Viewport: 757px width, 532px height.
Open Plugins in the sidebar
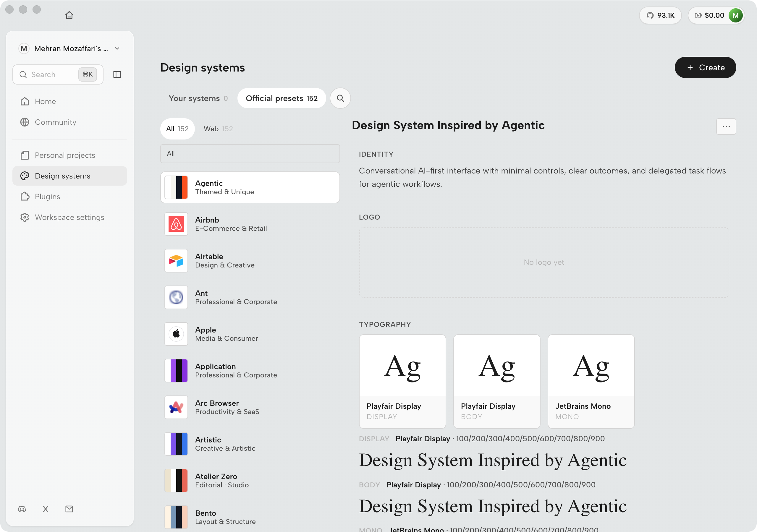pyautogui.click(x=69, y=197)
